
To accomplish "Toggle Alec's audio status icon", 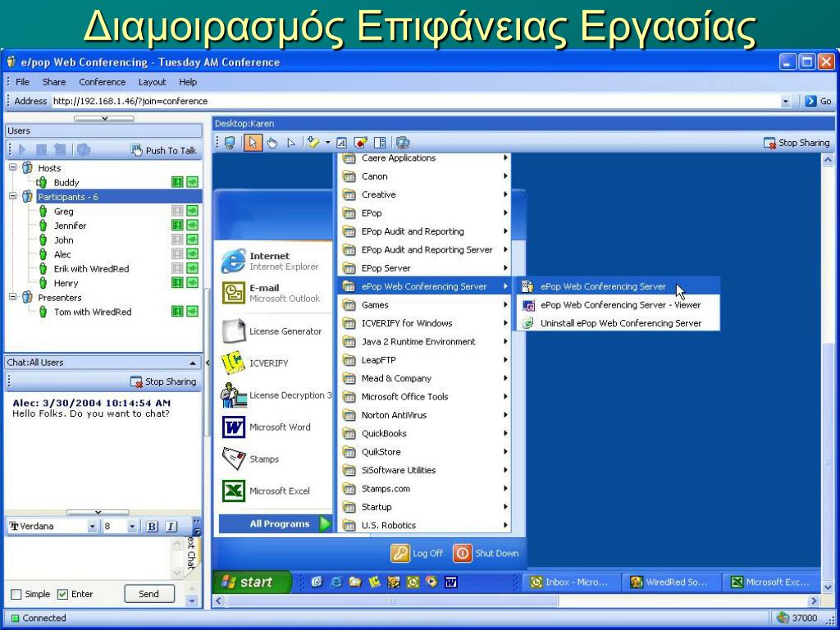I will (x=192, y=254).
